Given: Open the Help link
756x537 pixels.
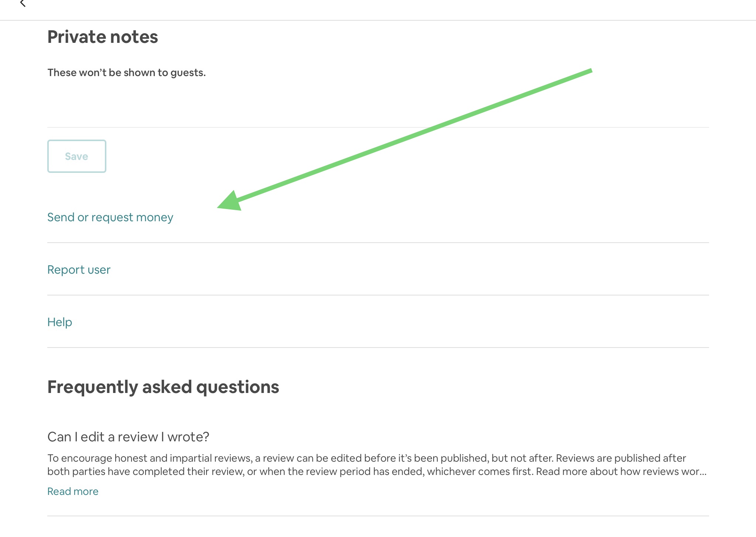Looking at the screenshot, I should click(x=59, y=322).
